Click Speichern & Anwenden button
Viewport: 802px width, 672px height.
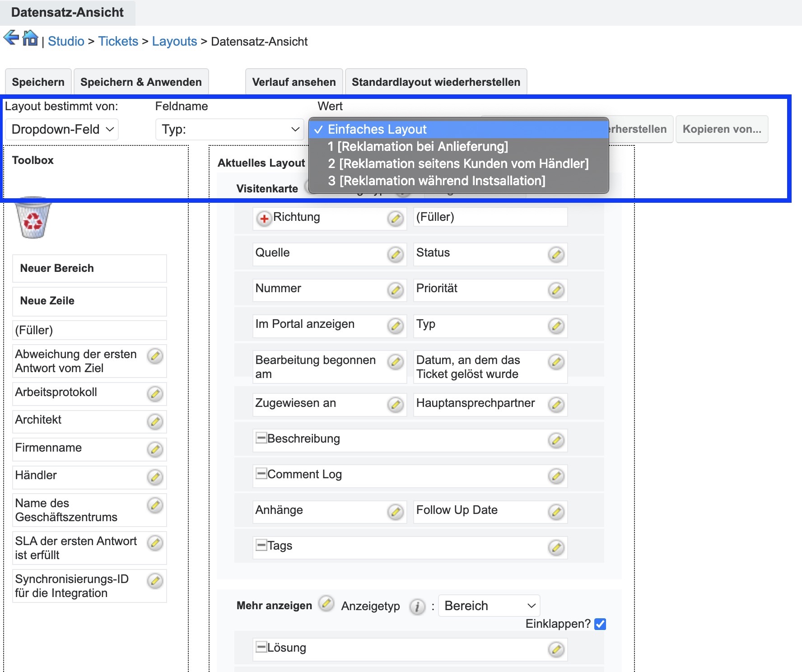pyautogui.click(x=141, y=82)
